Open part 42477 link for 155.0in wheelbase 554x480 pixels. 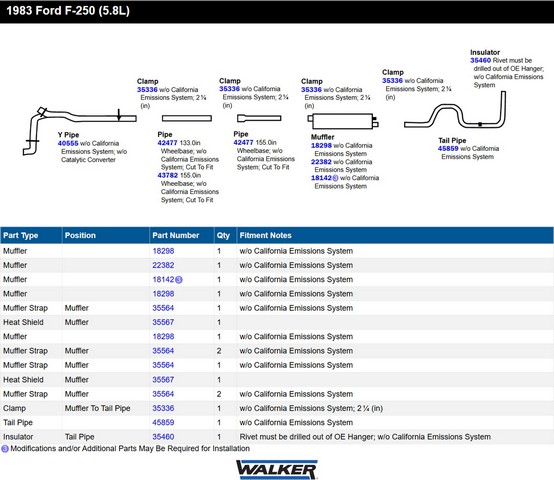(x=243, y=142)
